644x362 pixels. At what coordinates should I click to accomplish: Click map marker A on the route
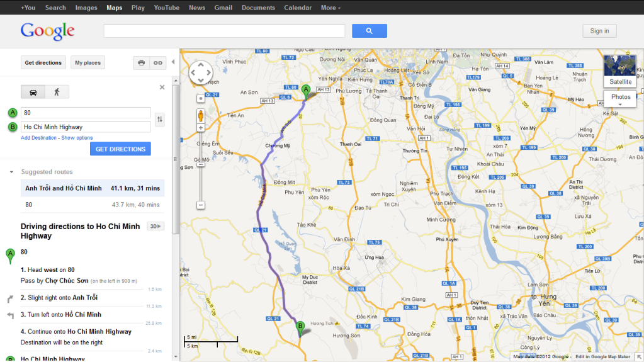[x=305, y=91]
